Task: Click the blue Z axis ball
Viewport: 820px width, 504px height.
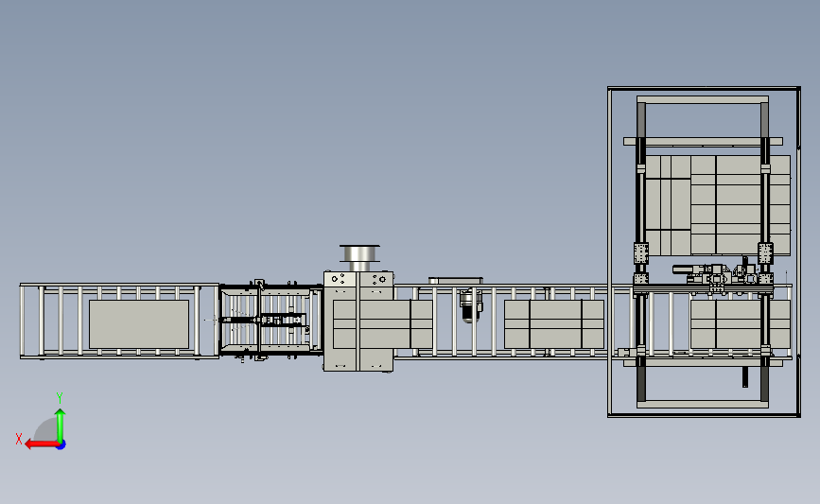Action: tap(61, 445)
